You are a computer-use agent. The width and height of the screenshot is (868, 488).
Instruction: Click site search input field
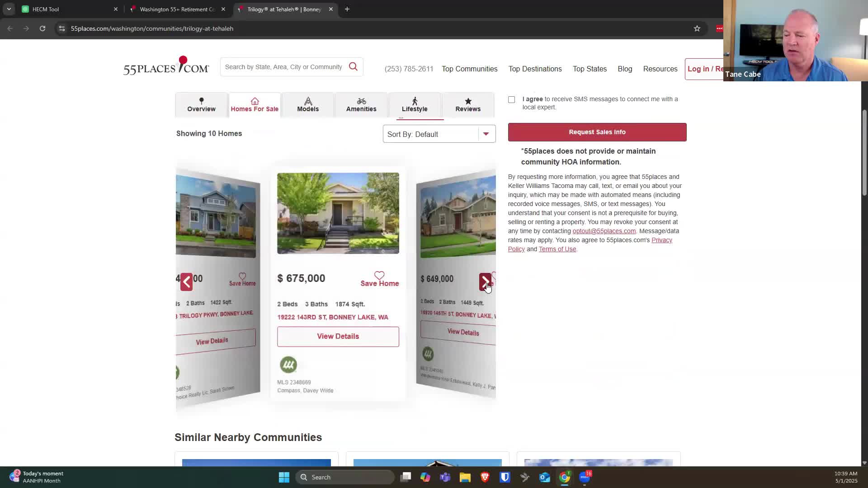coord(284,67)
